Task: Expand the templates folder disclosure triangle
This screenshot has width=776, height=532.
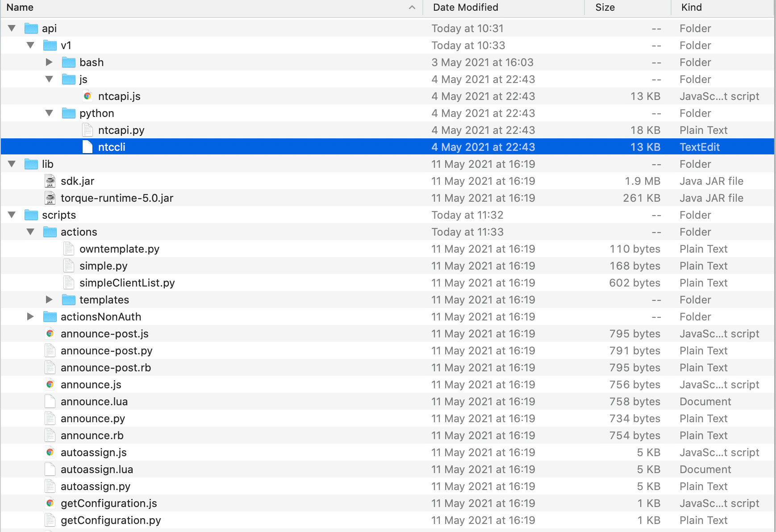Action: click(x=50, y=300)
